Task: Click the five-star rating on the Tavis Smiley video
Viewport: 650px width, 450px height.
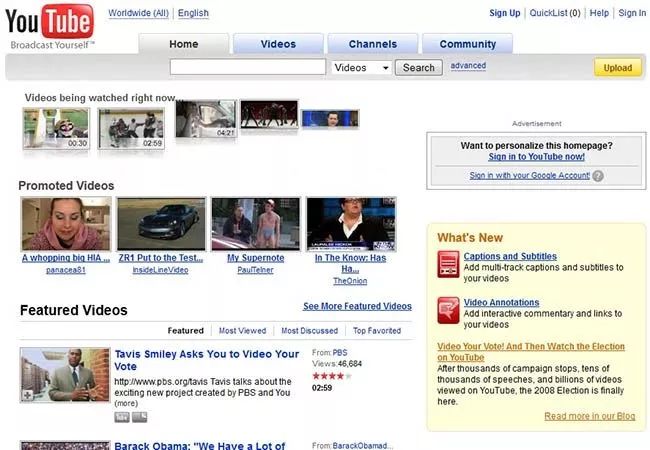Action: point(332,376)
